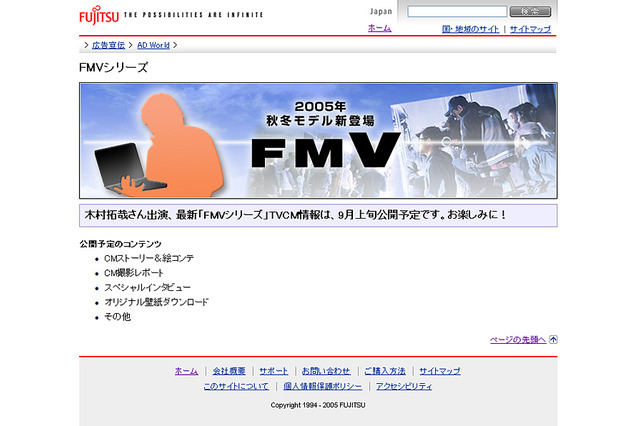
Task: Click the Japan label in header
Action: pyautogui.click(x=381, y=11)
